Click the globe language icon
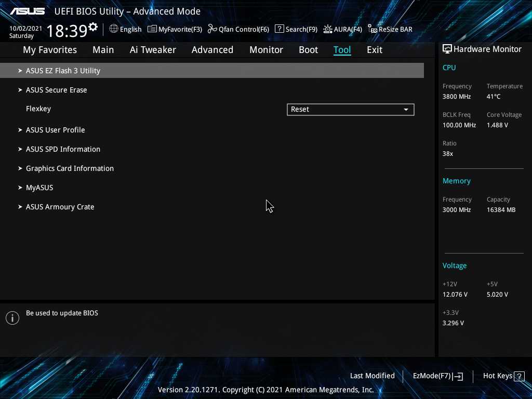532x399 pixels. (114, 29)
